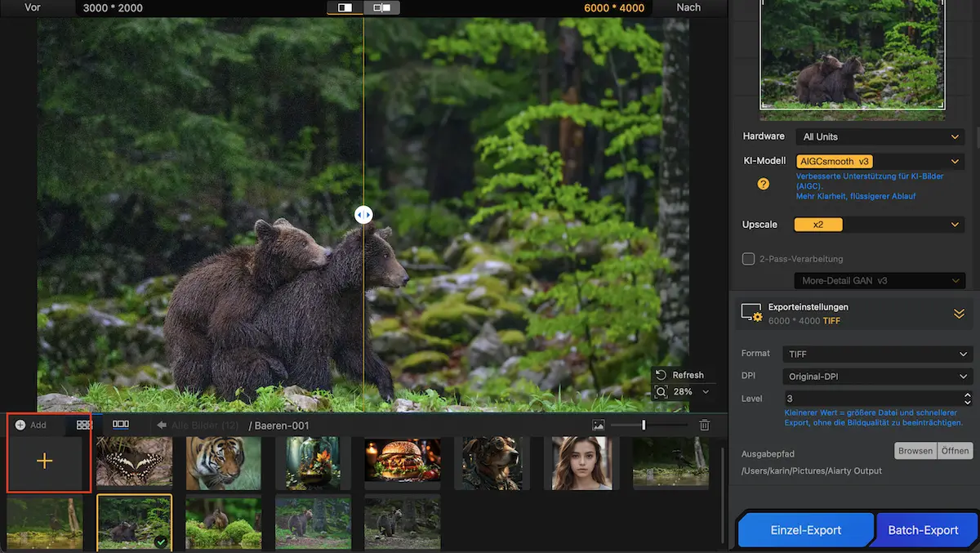Click the plus tile to add images

pyautogui.click(x=45, y=462)
